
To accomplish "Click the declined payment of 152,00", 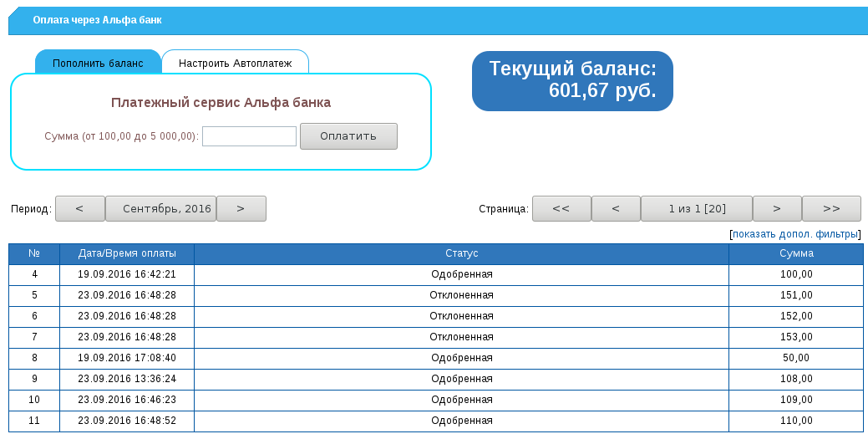I will coord(461,316).
